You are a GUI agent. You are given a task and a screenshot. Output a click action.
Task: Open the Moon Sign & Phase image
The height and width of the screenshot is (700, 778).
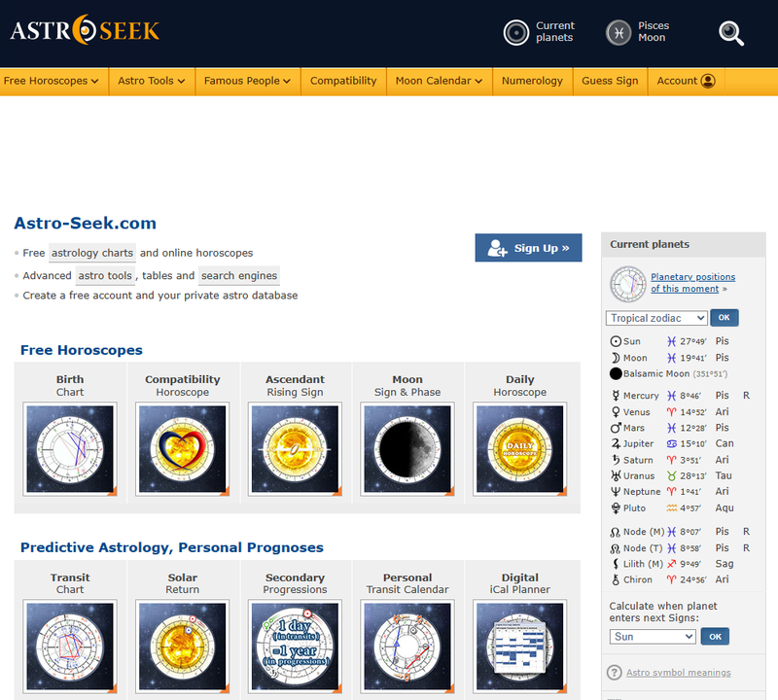pyautogui.click(x=407, y=449)
